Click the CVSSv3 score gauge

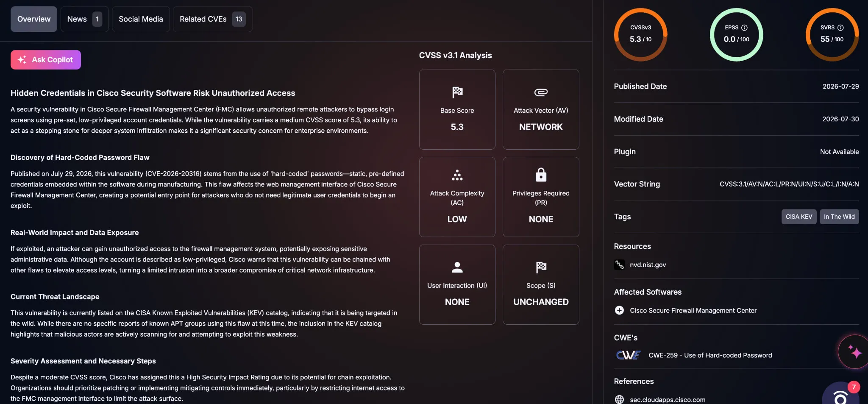click(x=640, y=34)
